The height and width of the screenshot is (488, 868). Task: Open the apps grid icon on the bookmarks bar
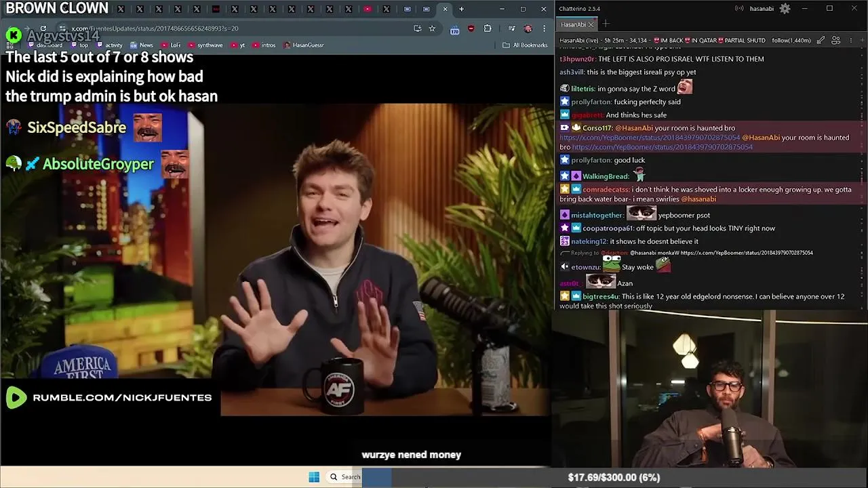coord(9,45)
